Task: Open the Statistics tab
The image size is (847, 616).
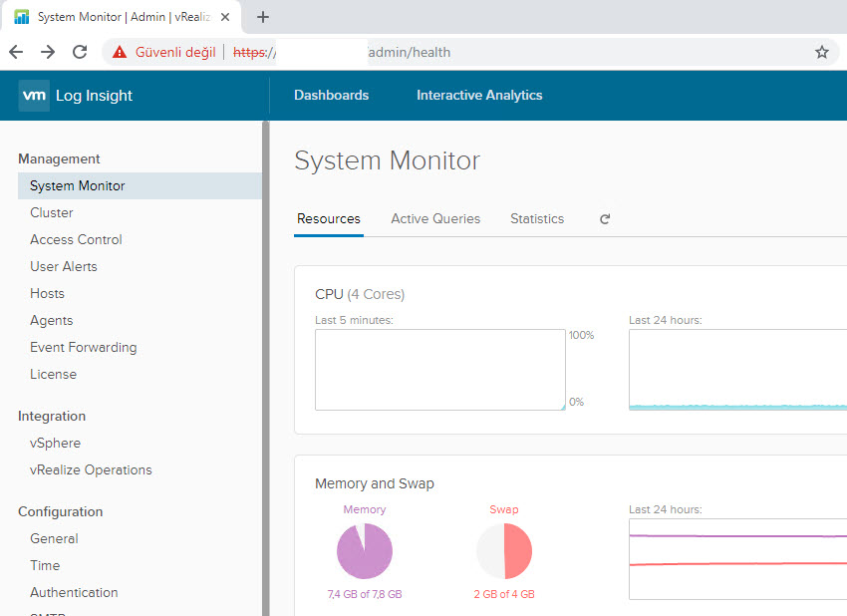Action: click(537, 219)
